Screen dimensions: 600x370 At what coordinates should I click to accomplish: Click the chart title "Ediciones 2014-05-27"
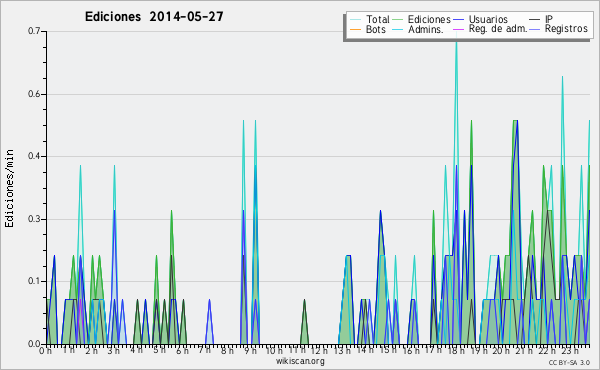pyautogui.click(x=154, y=17)
